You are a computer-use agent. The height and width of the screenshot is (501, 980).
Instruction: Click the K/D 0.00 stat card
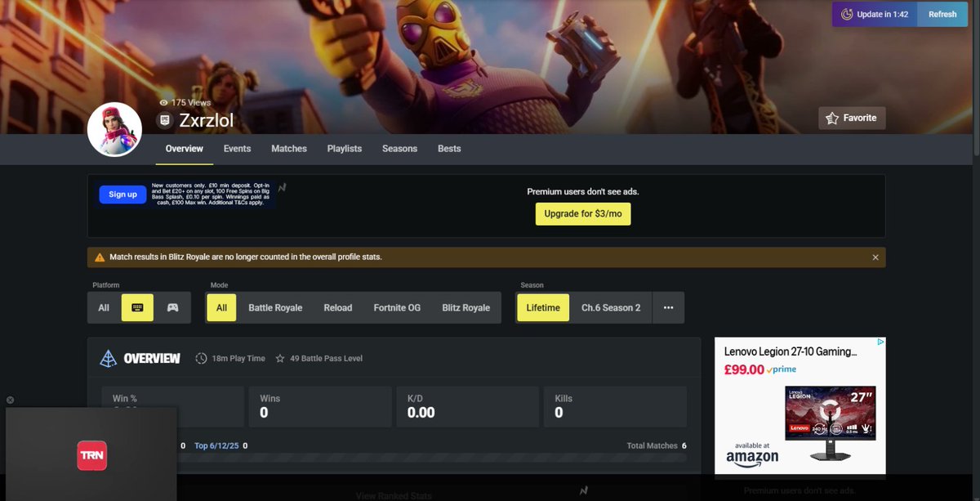coord(467,406)
